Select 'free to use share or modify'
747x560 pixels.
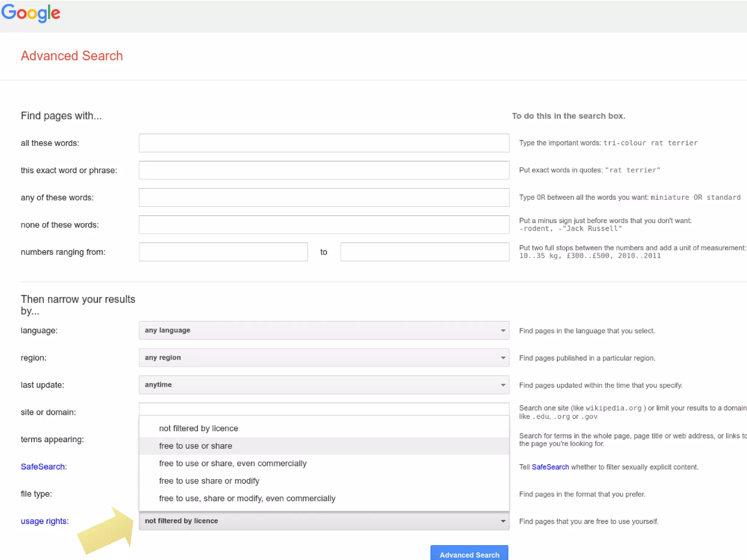point(209,481)
